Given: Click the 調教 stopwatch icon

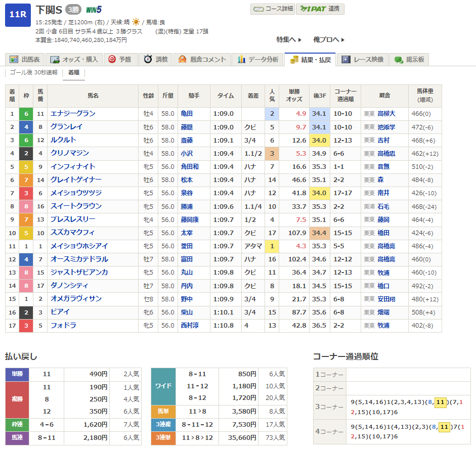Looking at the screenshot, I should [148, 60].
